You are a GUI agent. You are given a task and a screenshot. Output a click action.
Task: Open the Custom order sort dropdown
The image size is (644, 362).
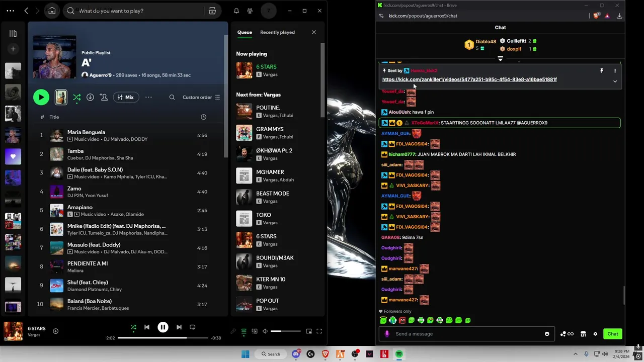(x=201, y=98)
